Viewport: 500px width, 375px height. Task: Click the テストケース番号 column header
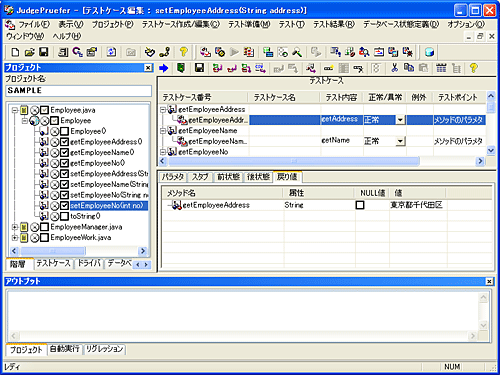point(203,97)
